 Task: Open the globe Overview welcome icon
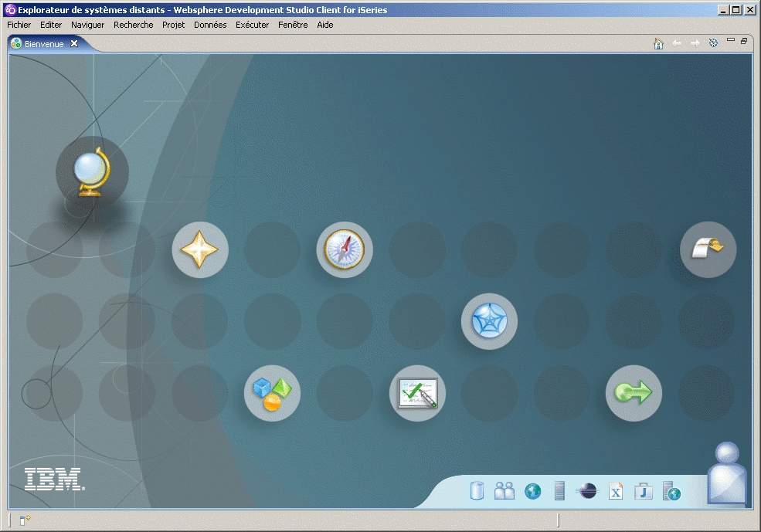[92, 173]
